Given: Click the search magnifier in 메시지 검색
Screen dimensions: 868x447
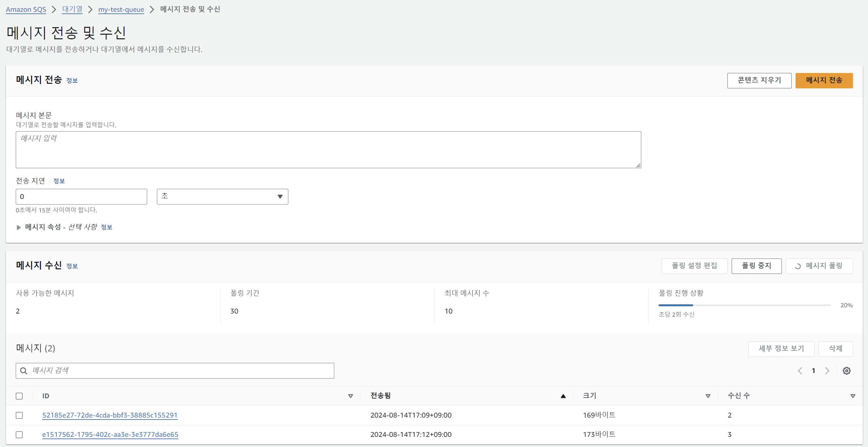Looking at the screenshot, I should [x=24, y=371].
